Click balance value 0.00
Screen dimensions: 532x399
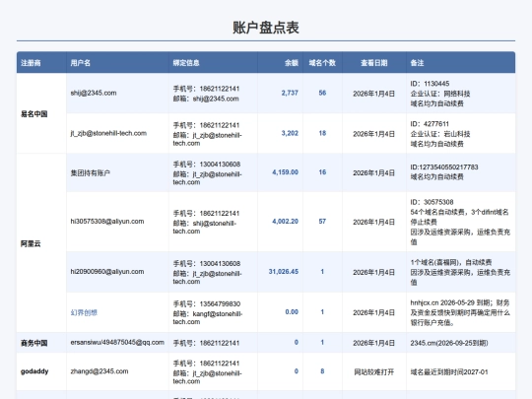(x=292, y=311)
